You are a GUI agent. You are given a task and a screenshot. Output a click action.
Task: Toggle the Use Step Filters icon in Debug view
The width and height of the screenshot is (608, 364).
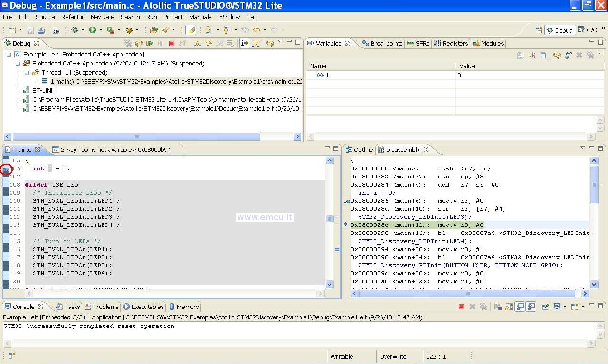tap(256, 43)
